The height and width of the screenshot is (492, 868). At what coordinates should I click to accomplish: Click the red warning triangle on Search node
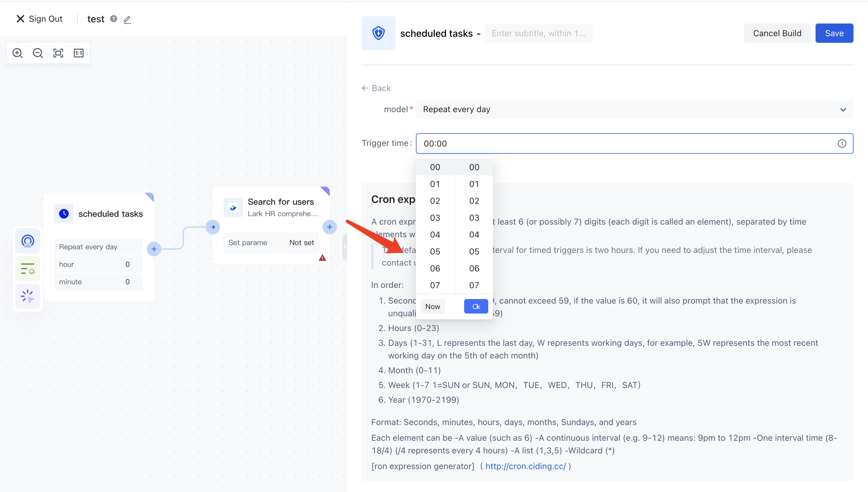[322, 258]
